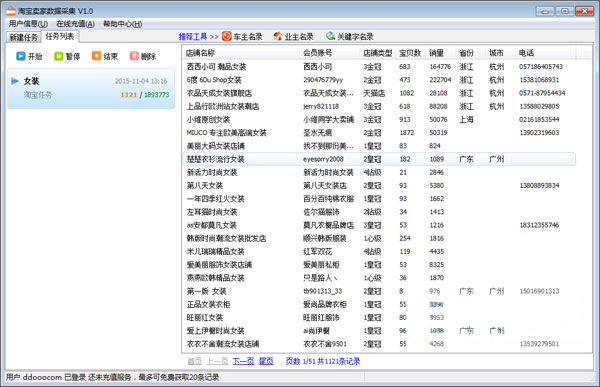Click the orange 结束 stop icon
The width and height of the screenshot is (600, 387).
pyautogui.click(x=96, y=56)
